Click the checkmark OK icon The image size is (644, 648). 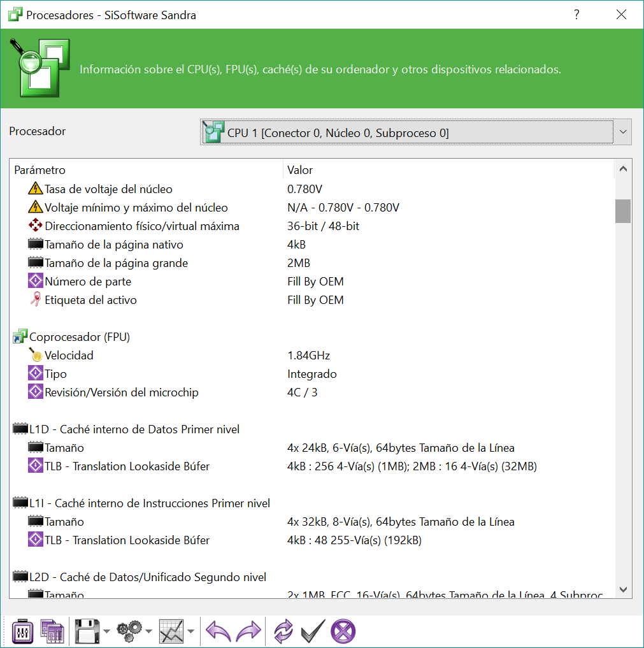313,631
